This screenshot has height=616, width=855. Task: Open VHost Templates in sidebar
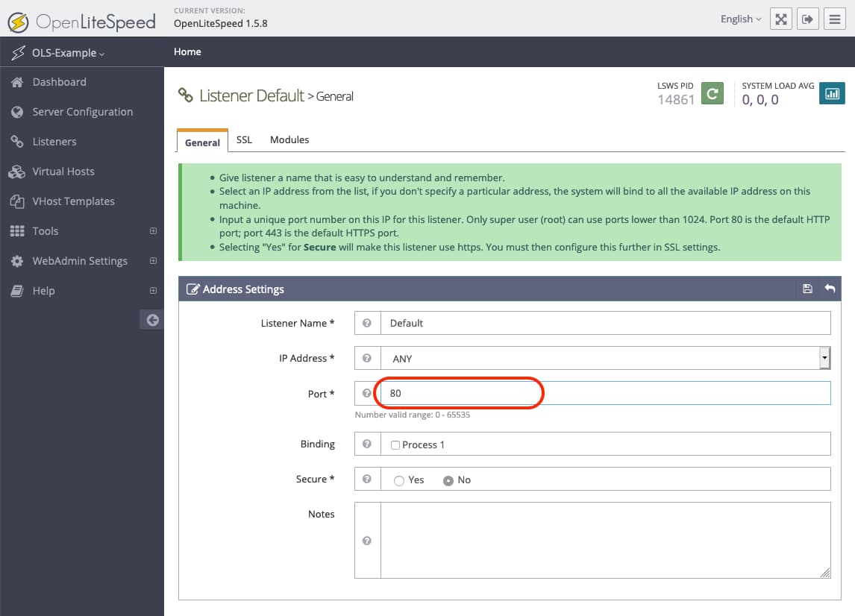pos(74,201)
